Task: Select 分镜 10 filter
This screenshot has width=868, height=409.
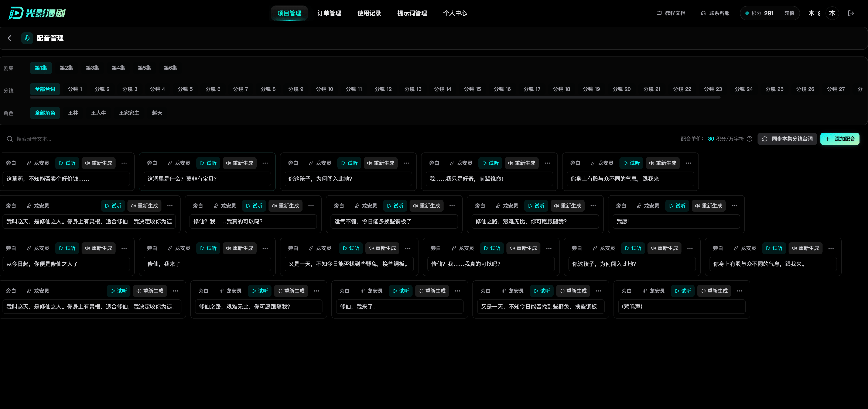Action: point(324,89)
